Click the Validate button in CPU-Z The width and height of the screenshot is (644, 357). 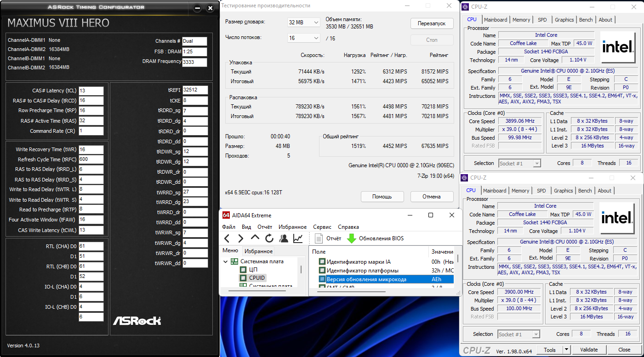point(589,350)
